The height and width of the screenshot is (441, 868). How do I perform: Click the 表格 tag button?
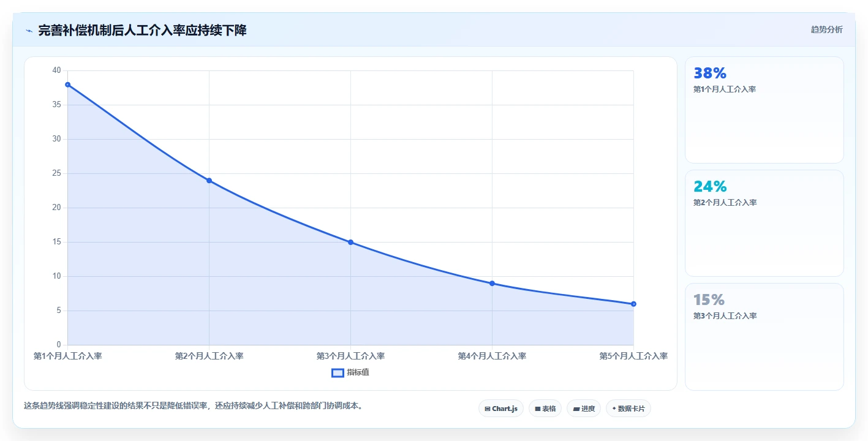pos(545,409)
